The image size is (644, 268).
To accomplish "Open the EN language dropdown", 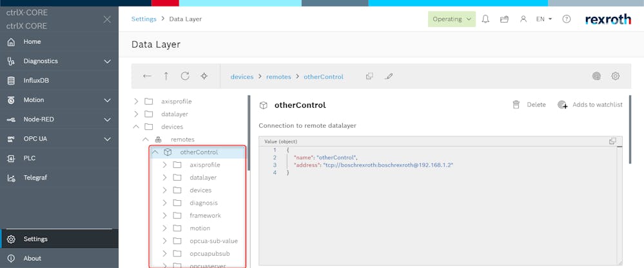I will (544, 19).
